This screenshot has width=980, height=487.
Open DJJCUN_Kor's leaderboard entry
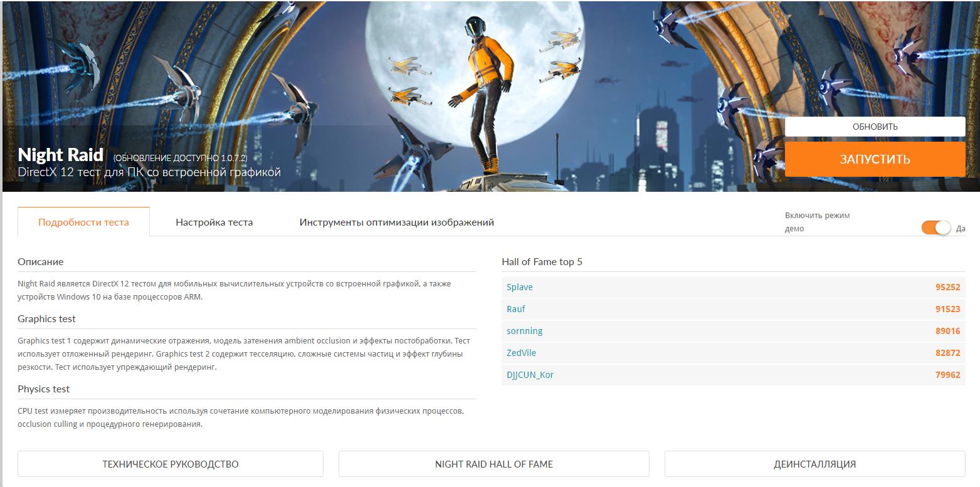[530, 375]
